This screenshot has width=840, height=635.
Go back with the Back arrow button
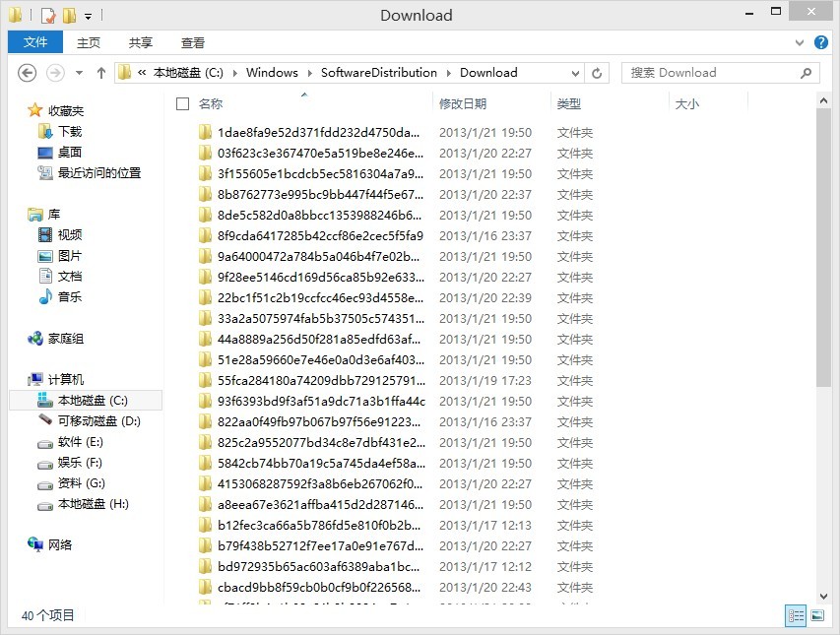(28, 73)
